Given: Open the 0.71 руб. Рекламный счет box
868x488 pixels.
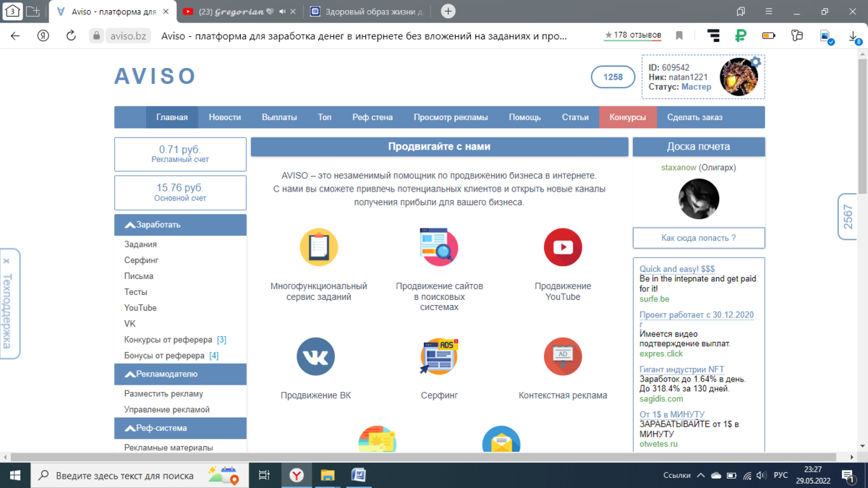Looking at the screenshot, I should coord(180,154).
